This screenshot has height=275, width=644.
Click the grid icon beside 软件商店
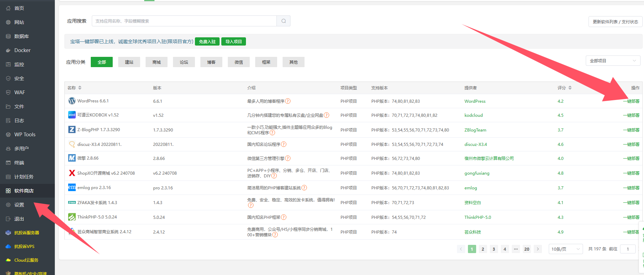pyautogui.click(x=8, y=191)
